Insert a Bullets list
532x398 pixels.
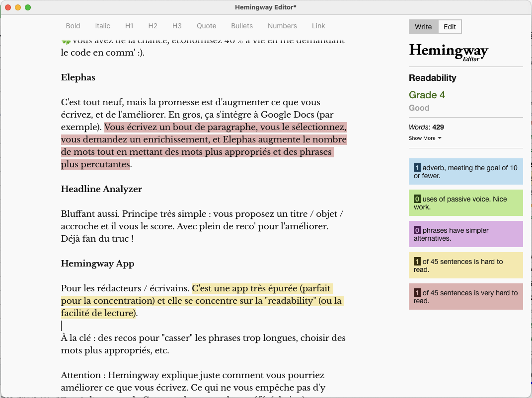[242, 26]
